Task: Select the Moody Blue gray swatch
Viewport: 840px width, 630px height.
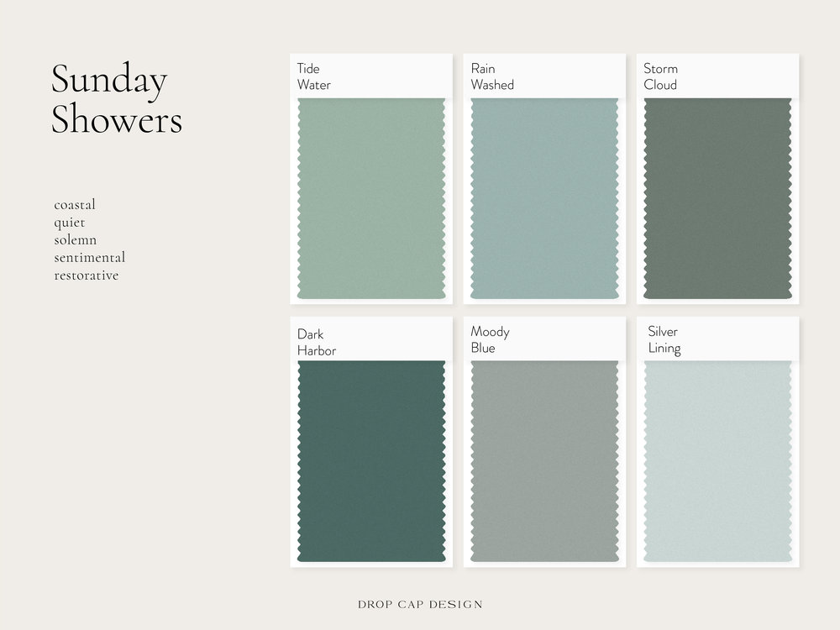Action: (544, 460)
